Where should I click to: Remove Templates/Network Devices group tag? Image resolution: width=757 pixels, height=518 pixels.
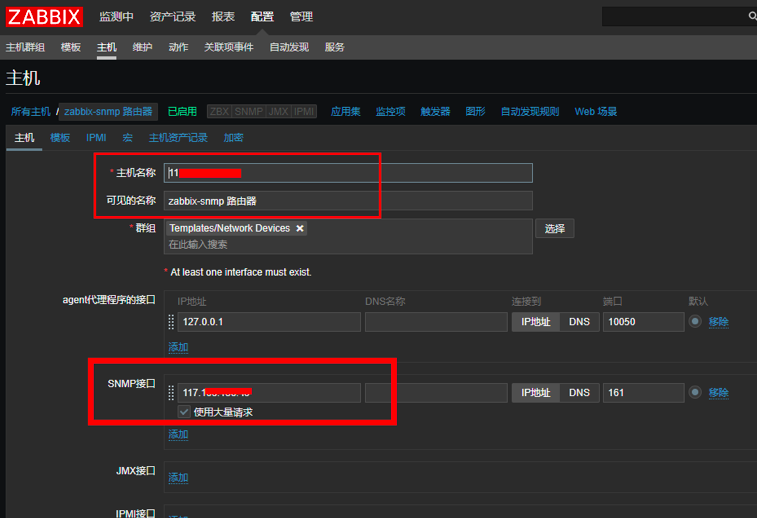[300, 228]
